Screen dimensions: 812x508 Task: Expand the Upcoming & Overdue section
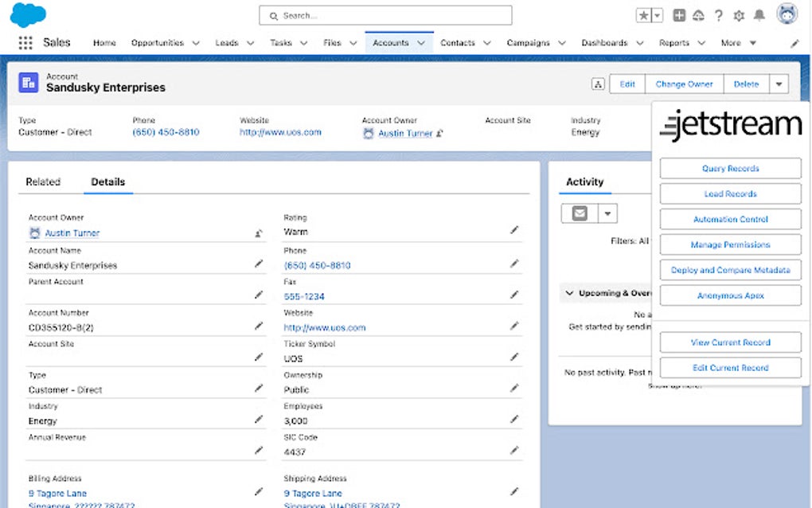[569, 293]
